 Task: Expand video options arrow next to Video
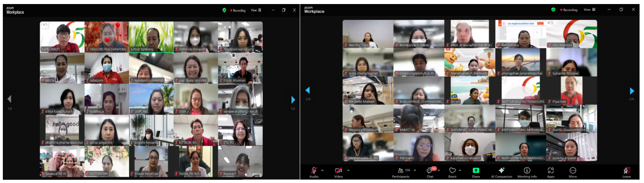pos(348,170)
